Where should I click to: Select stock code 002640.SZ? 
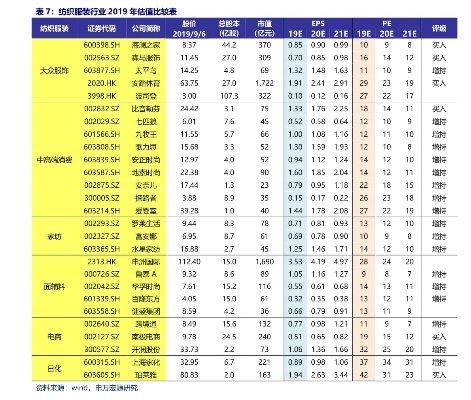pyautogui.click(x=102, y=324)
